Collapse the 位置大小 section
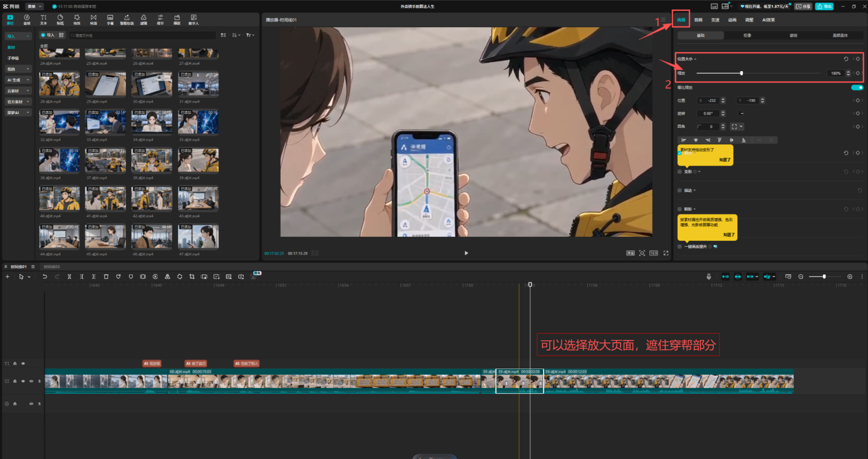 (695, 59)
